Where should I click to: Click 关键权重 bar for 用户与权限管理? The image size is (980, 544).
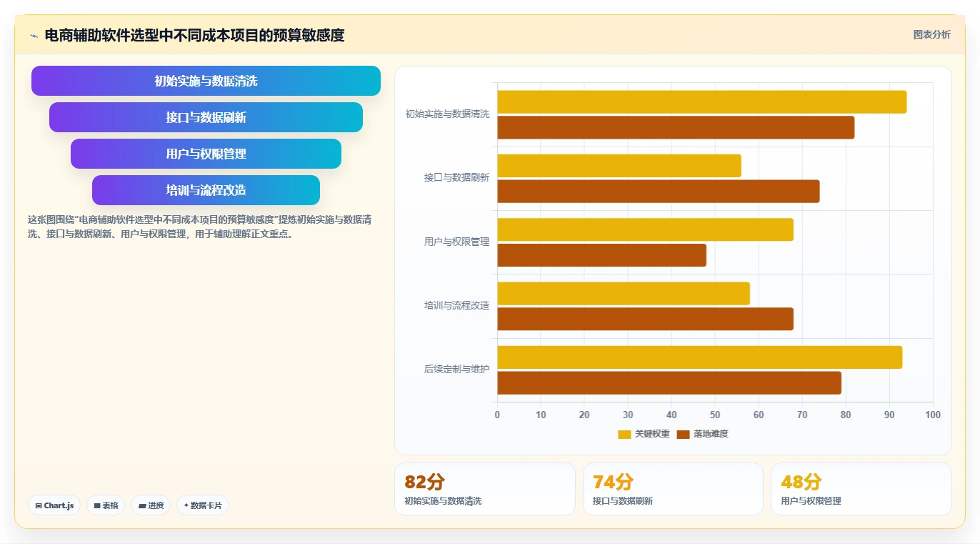coord(646,229)
